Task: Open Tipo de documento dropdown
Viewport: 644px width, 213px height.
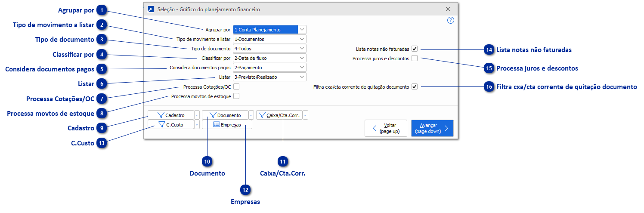Action: click(x=302, y=49)
